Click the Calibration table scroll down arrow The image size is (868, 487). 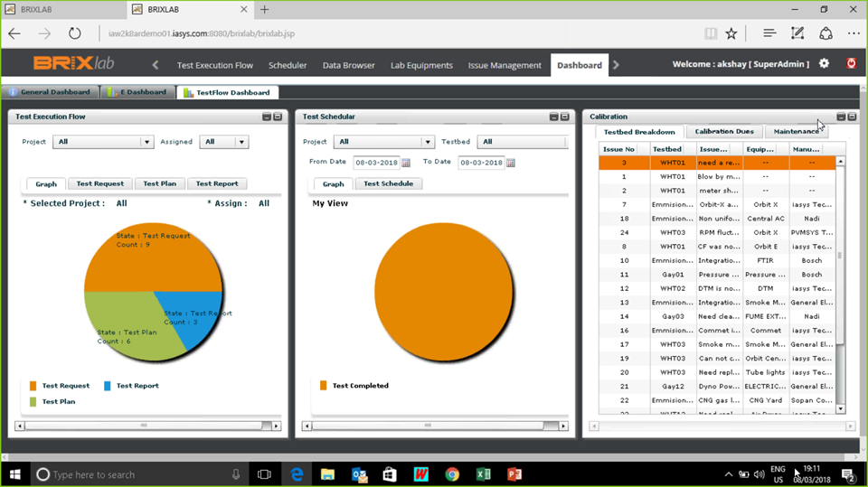(840, 409)
